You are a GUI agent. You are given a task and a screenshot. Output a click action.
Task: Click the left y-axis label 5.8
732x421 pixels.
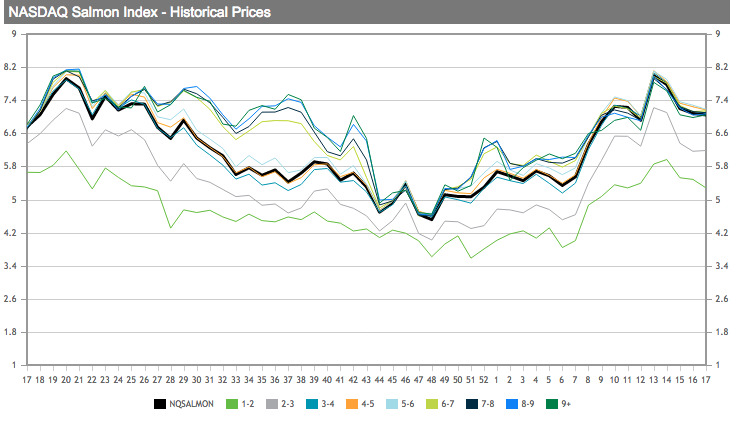pos(10,166)
